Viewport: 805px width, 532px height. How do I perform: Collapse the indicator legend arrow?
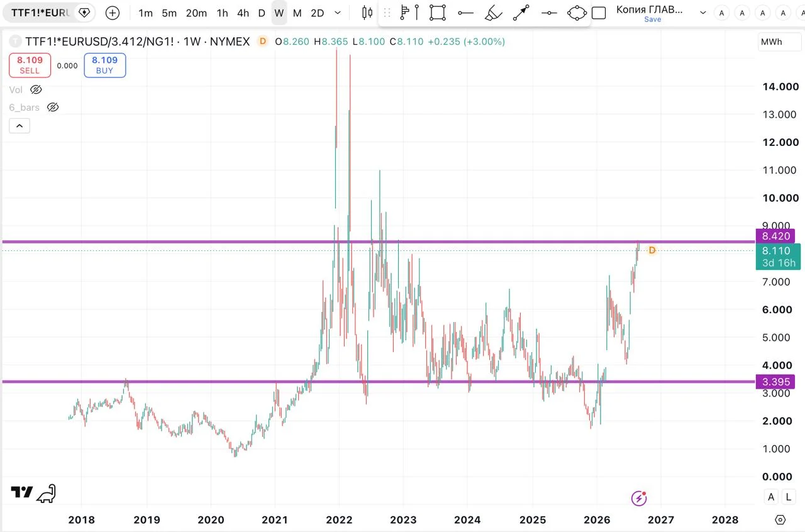(x=19, y=126)
